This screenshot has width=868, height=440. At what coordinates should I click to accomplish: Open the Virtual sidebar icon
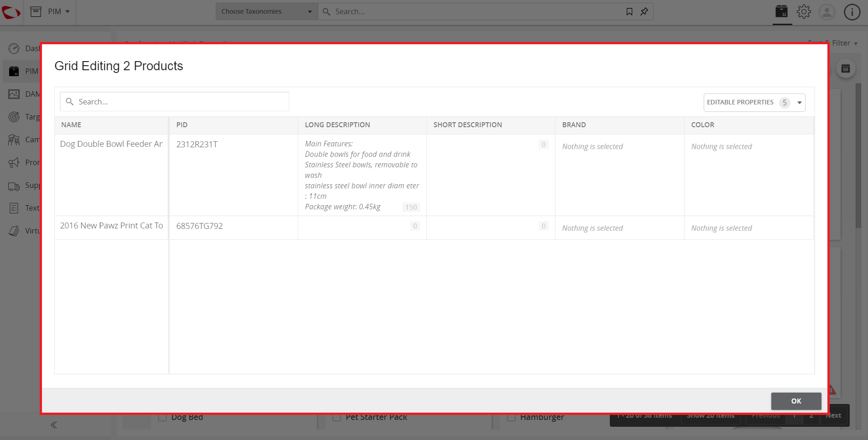click(x=14, y=231)
